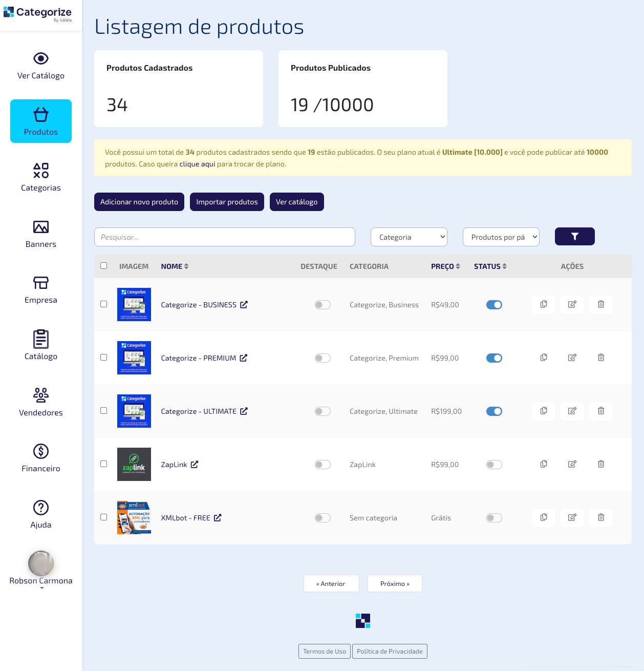Image resolution: width=644 pixels, height=671 pixels.
Task: Follow clique aqui plan change link
Action: [197, 164]
